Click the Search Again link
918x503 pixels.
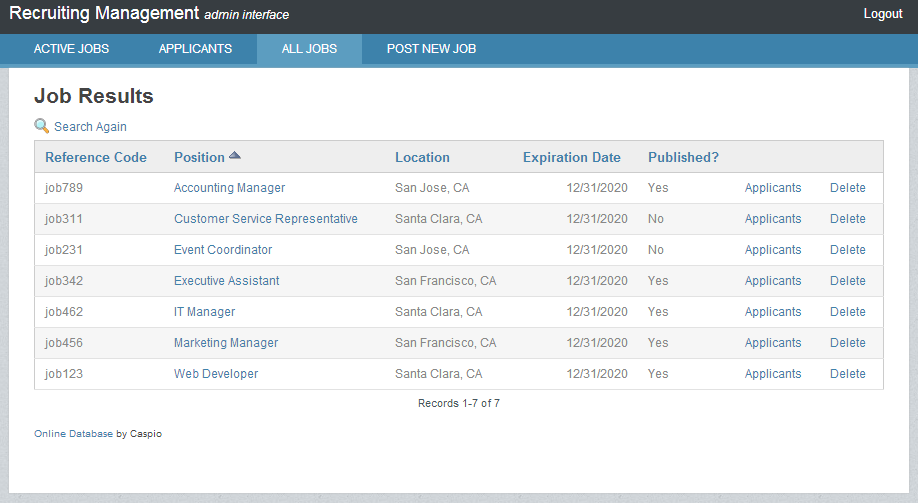click(x=90, y=127)
